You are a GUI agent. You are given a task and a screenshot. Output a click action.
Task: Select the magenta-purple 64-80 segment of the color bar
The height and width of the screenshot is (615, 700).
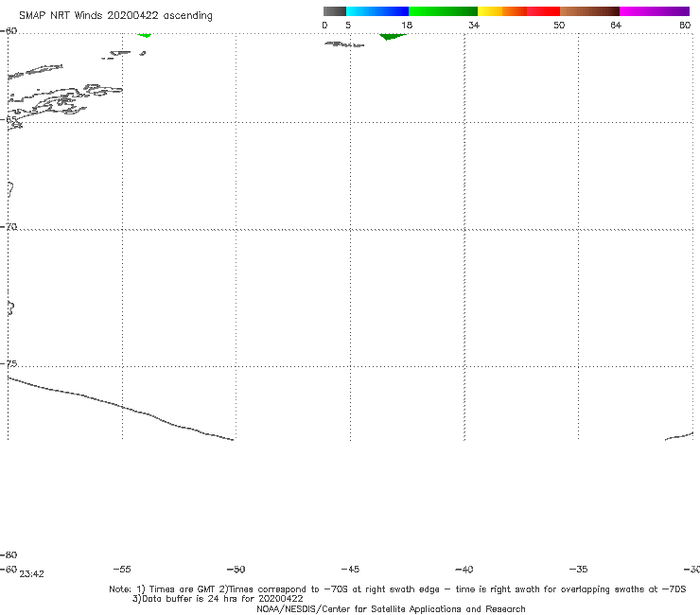click(x=655, y=11)
